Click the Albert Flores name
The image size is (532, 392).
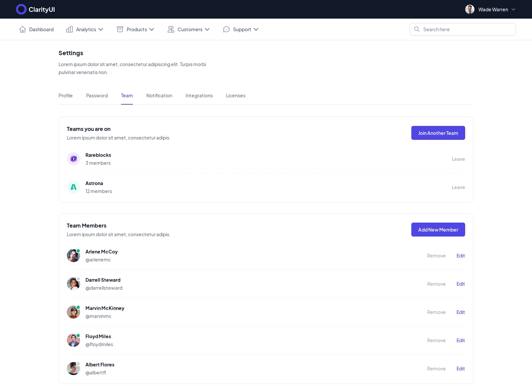click(x=100, y=365)
